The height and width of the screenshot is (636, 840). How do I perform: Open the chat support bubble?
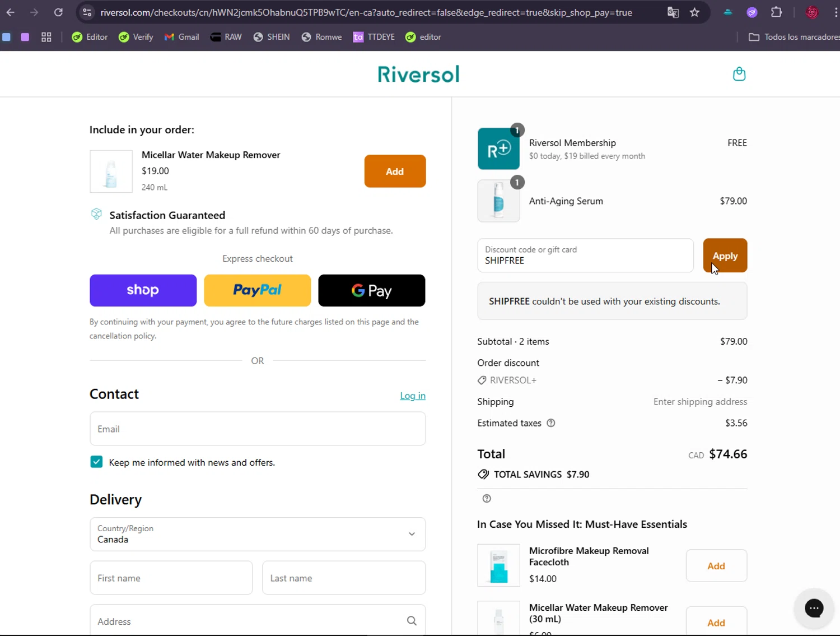click(x=814, y=608)
